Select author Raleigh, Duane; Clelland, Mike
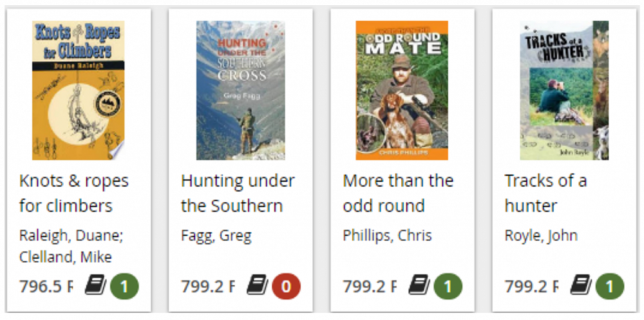The height and width of the screenshot is (320, 644). coord(71,246)
